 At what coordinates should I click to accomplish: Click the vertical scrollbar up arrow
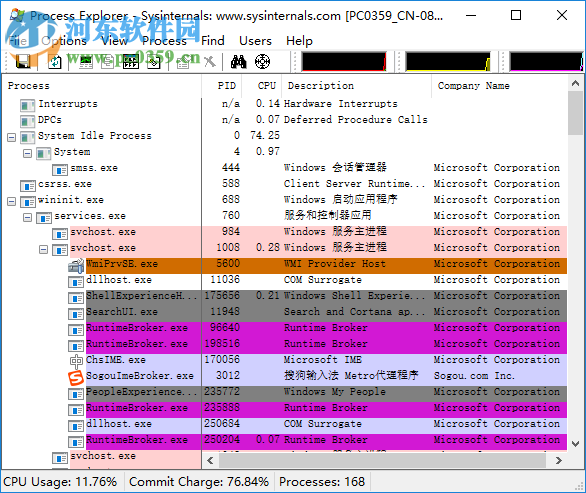coord(576,83)
